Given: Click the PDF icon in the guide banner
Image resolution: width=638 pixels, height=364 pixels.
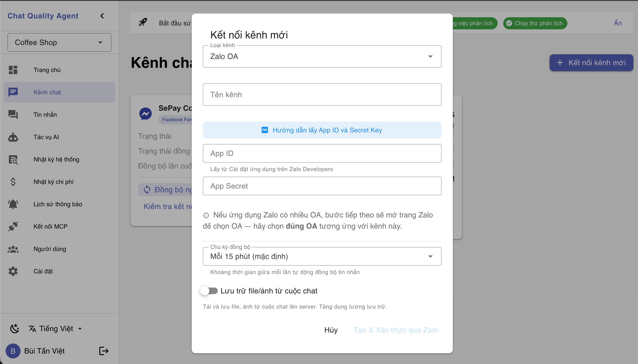Looking at the screenshot, I should tap(265, 130).
